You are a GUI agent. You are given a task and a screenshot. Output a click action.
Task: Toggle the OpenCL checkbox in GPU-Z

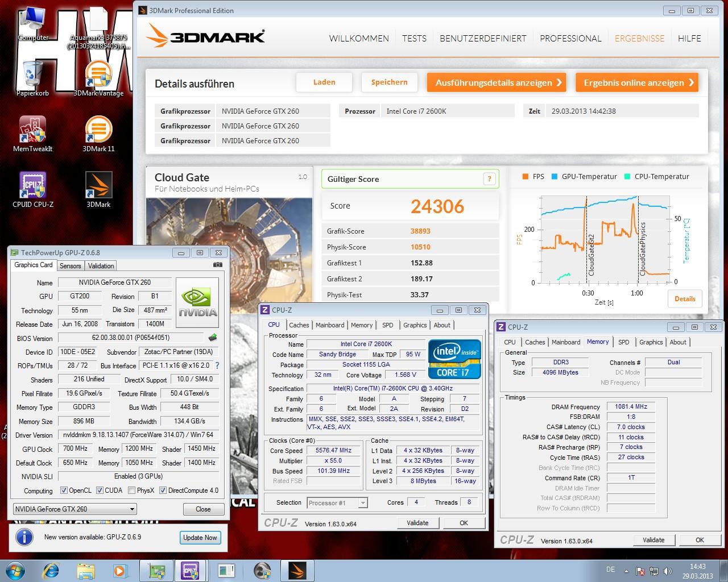click(64, 490)
